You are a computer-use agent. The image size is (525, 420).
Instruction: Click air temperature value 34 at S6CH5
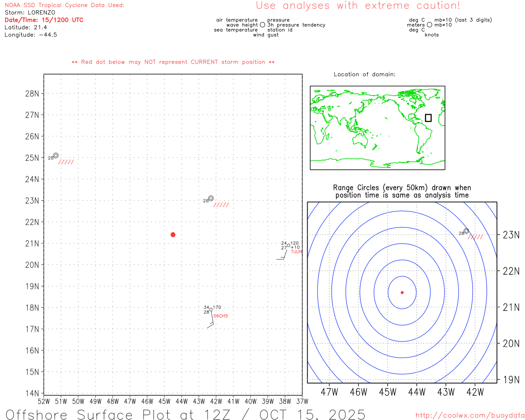tap(206, 307)
